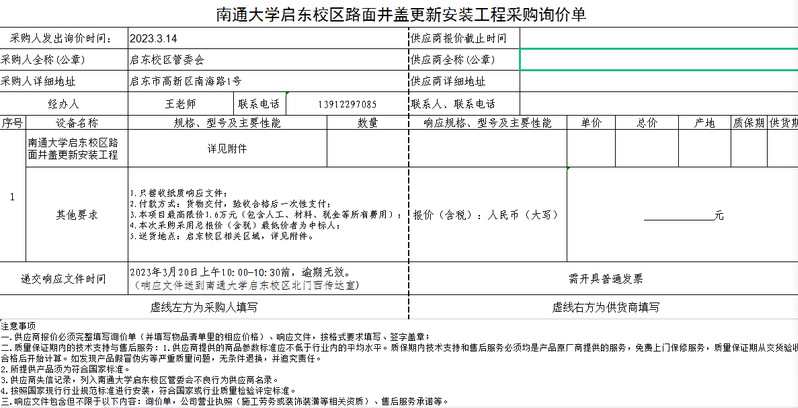This screenshot has height=408, width=798.
Task: Select the 采购人详细地址 label cell
Action: point(64,81)
